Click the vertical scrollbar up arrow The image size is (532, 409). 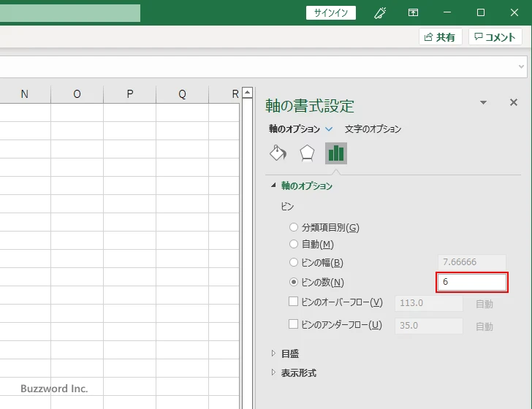point(247,92)
